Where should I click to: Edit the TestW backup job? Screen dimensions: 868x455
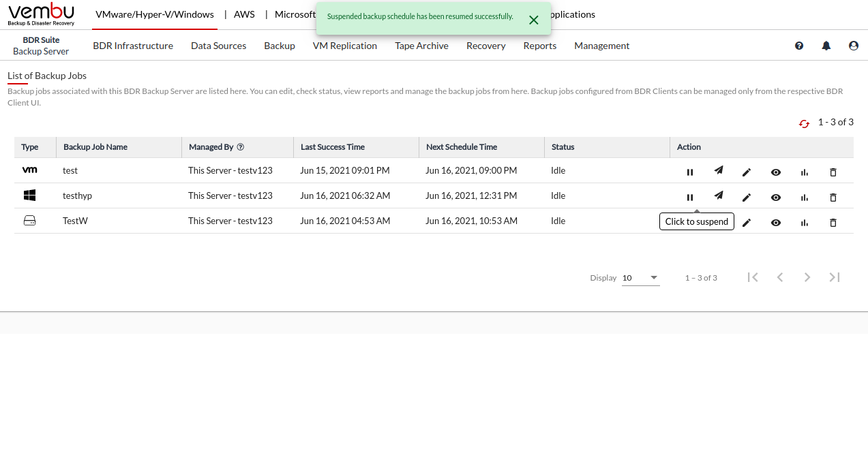point(747,223)
